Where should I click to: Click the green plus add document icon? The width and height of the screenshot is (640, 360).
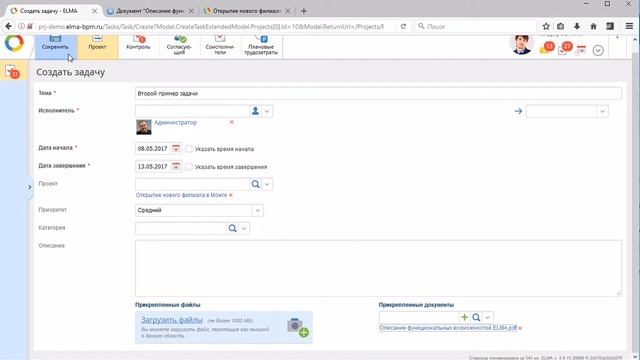click(464, 317)
